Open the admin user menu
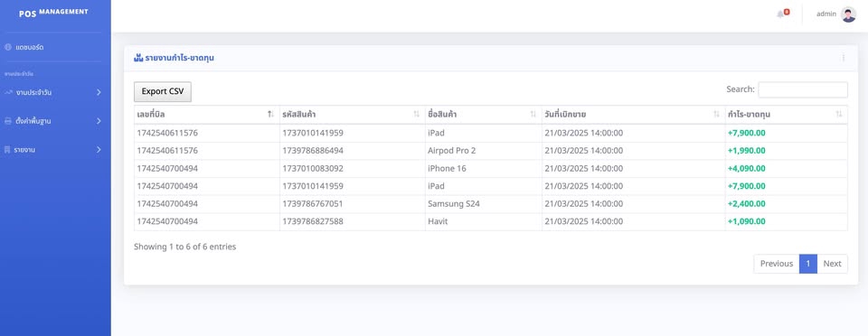This screenshot has width=868, height=336. click(x=835, y=14)
